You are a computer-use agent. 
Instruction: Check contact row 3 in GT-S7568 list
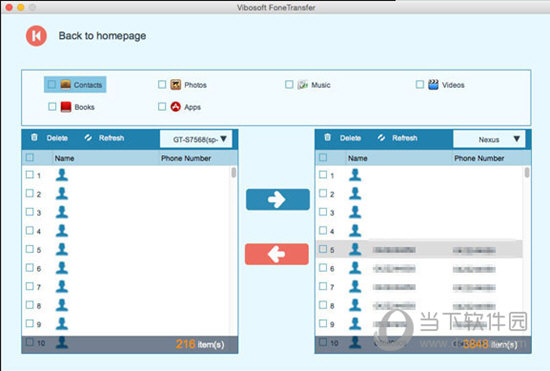point(30,212)
